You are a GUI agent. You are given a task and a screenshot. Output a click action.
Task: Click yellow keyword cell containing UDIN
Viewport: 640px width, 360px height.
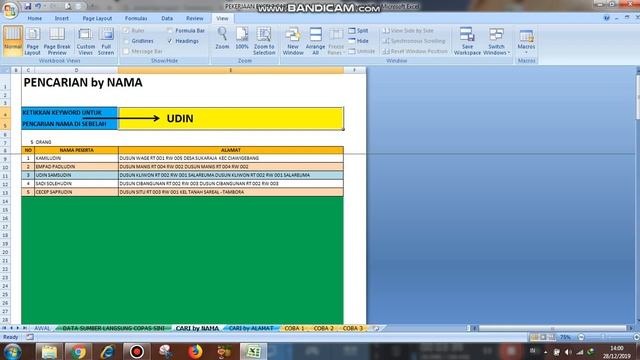click(231, 118)
